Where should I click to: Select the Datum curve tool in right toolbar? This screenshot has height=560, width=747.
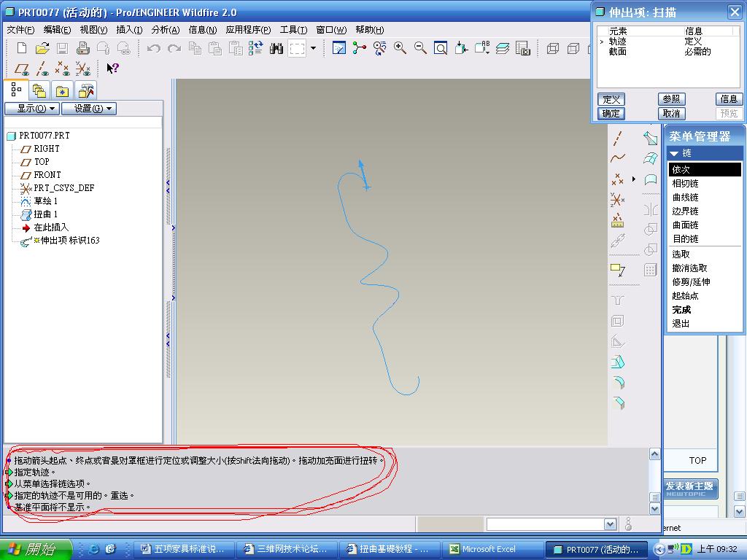618,158
